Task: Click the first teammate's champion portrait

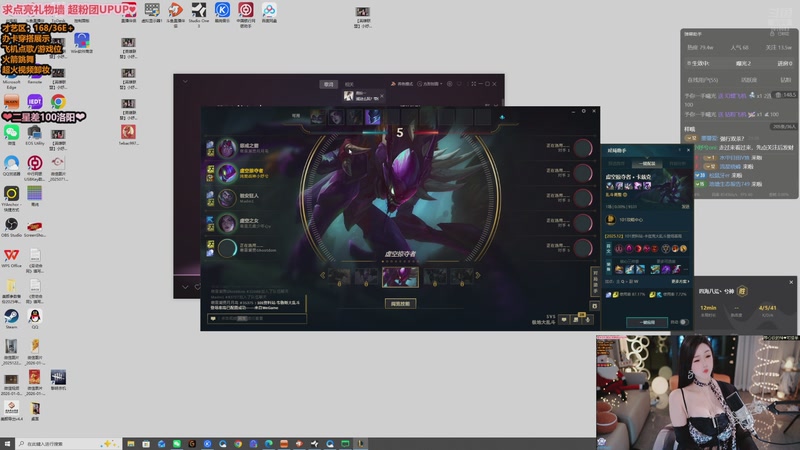Action: coord(227,148)
